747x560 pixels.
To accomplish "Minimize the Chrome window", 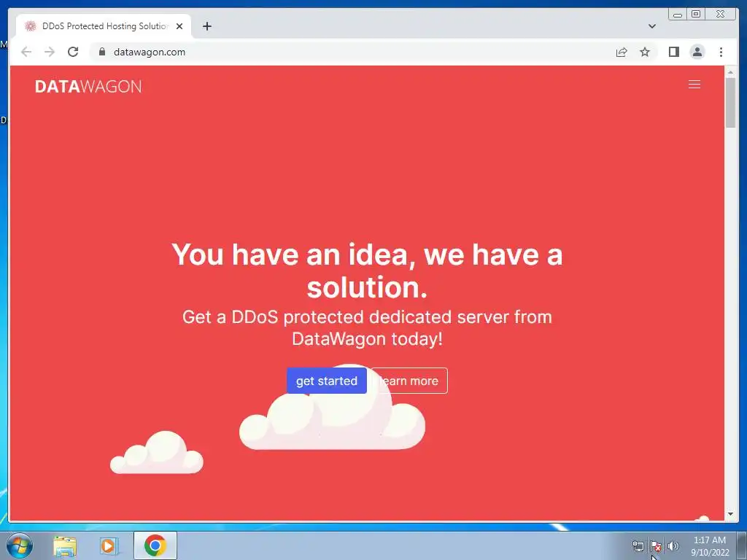I will coord(678,15).
